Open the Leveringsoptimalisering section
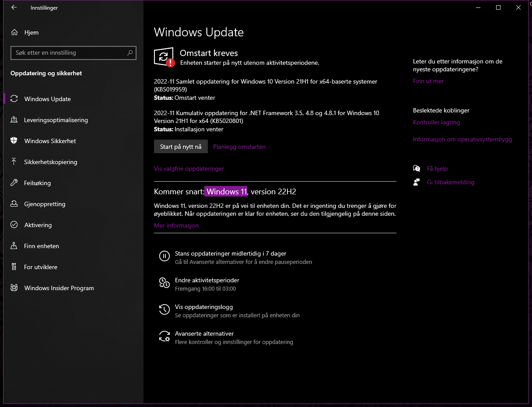The image size is (532, 407). coord(73,120)
